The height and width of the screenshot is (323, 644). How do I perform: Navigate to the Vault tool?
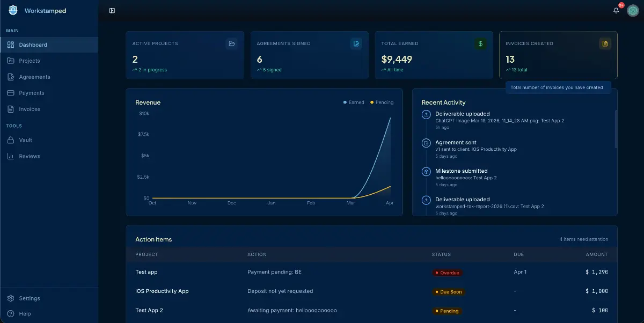[x=25, y=140]
